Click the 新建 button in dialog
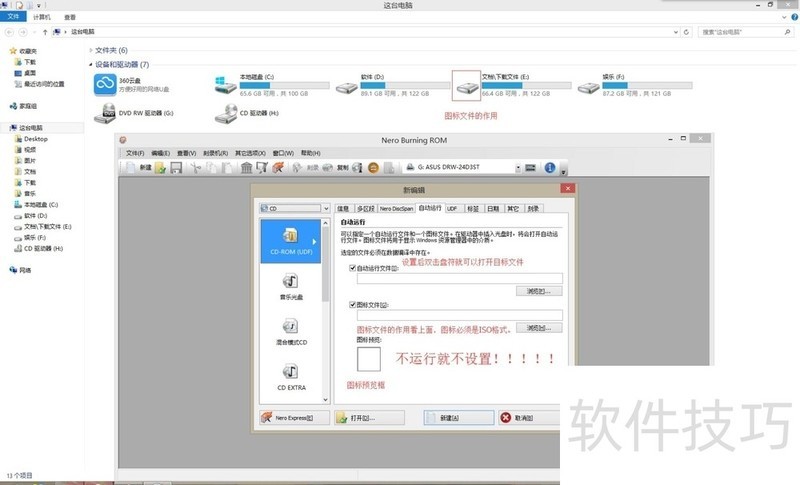This screenshot has width=800, height=485. pos(459,418)
